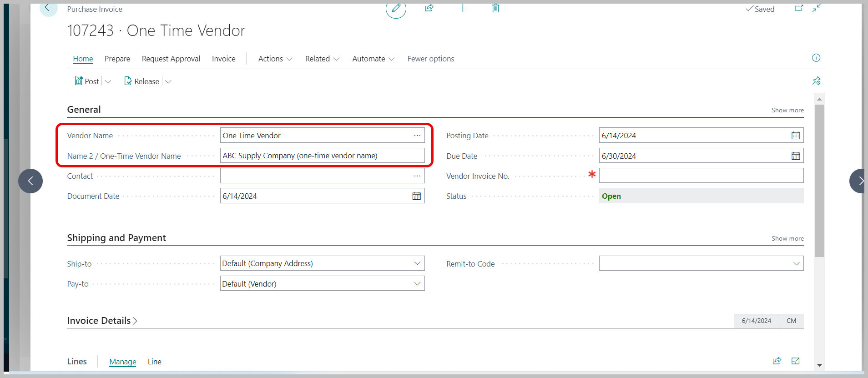Viewport: 868px width, 378px height.
Task: Focus the Vendor Invoice No. field
Action: coord(701,176)
